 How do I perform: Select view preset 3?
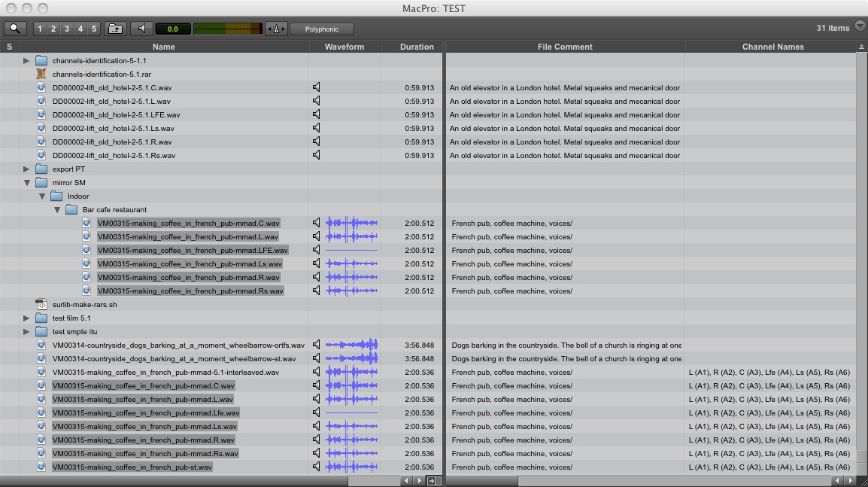tap(66, 29)
